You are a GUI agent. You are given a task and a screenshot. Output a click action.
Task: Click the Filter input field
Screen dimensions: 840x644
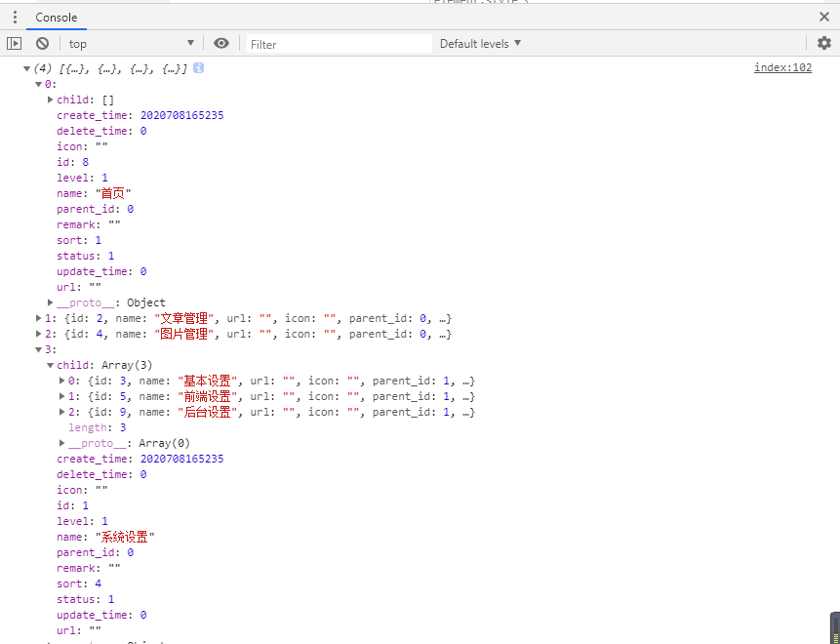pyautogui.click(x=338, y=44)
